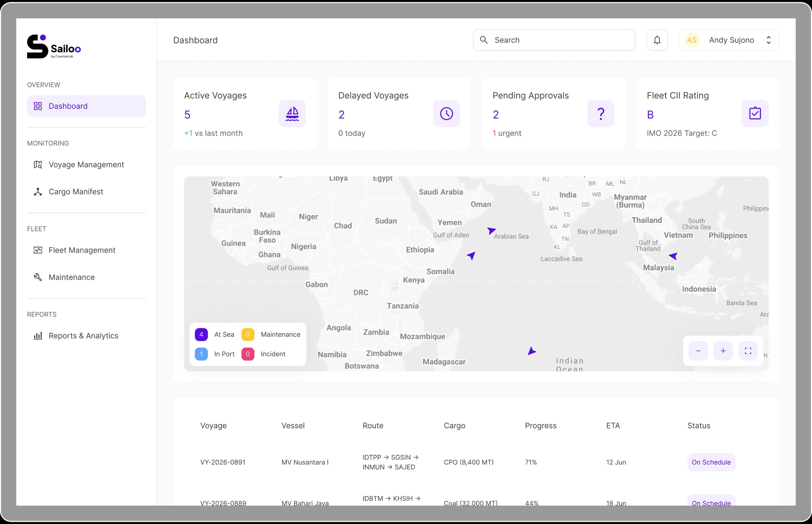Select vessel marker off Somalia coast
Viewport: 812px width, 524px height.
(471, 256)
